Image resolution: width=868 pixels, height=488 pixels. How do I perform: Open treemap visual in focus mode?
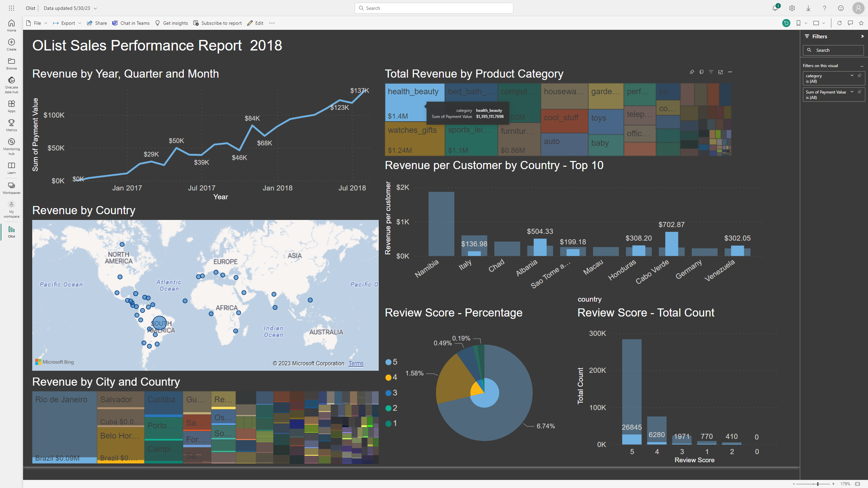[721, 72]
